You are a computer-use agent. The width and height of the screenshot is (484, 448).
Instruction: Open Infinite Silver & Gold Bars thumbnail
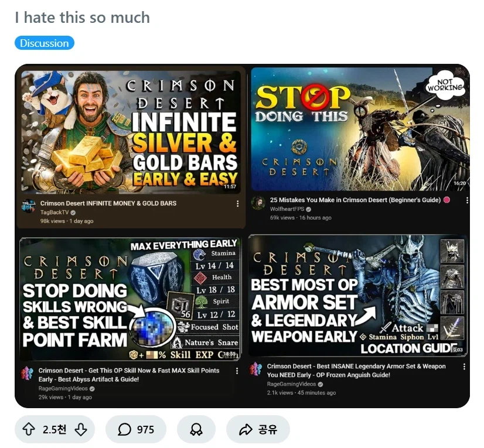pos(131,130)
